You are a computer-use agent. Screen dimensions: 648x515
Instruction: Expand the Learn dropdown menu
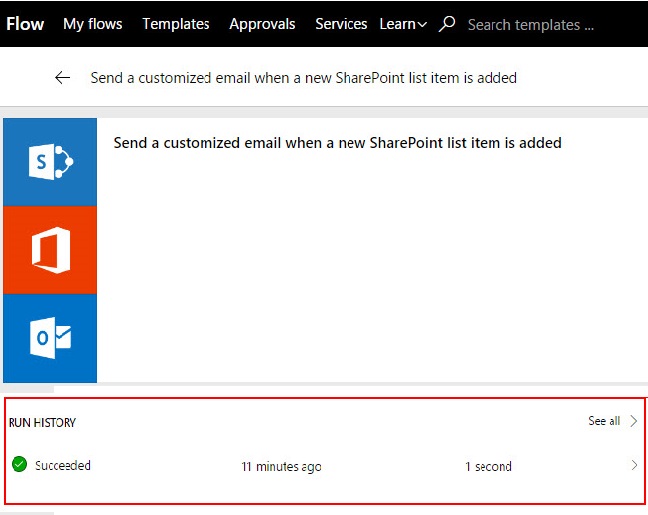pos(403,24)
